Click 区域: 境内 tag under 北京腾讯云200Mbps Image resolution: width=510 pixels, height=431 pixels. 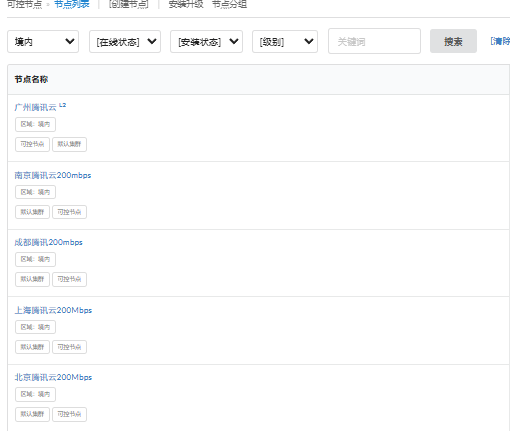tap(35, 394)
